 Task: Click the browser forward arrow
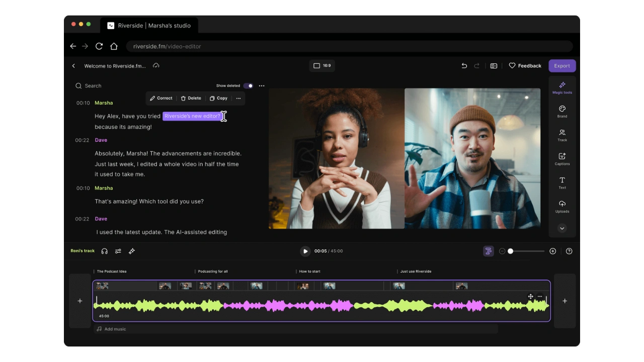pyautogui.click(x=85, y=46)
